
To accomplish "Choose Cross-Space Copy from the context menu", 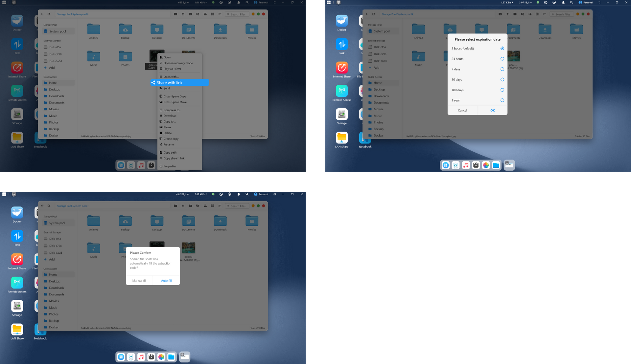I will 175,96.
